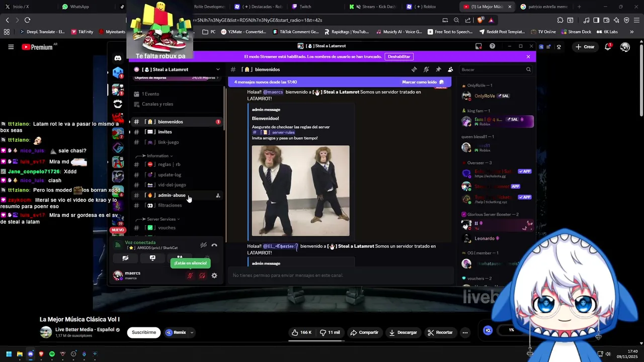644x362 pixels.
Task: Click the @maercs mention in chat
Action: tap(273, 92)
